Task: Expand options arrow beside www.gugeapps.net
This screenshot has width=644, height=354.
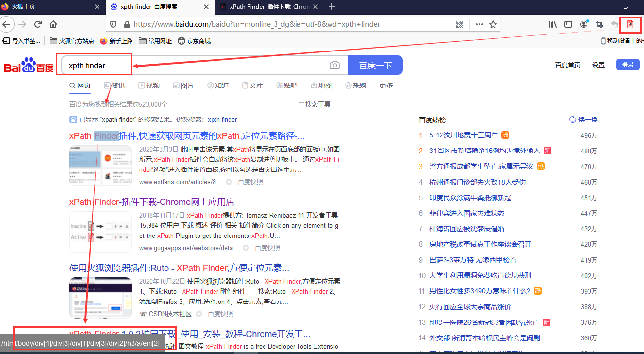Action: pyautogui.click(x=246, y=248)
